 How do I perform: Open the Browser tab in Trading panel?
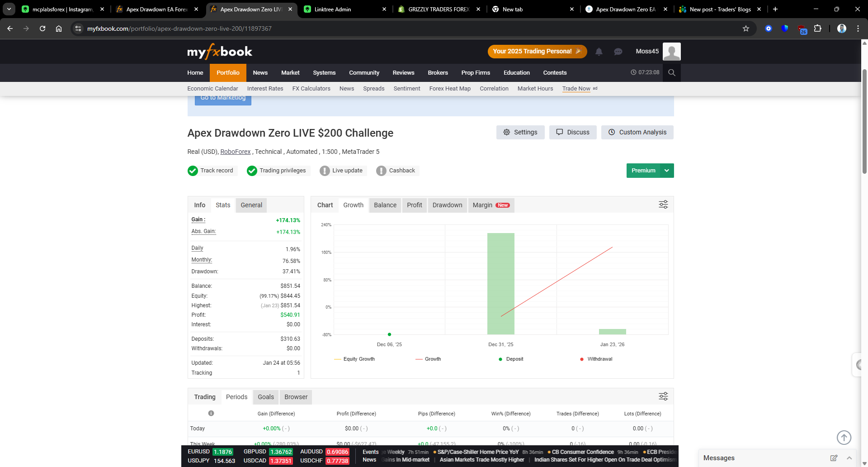coord(296,397)
